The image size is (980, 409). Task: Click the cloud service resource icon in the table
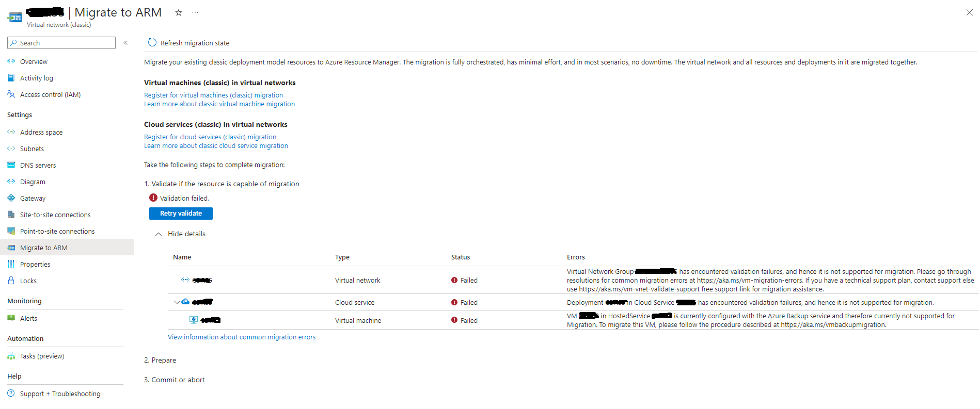click(x=185, y=302)
